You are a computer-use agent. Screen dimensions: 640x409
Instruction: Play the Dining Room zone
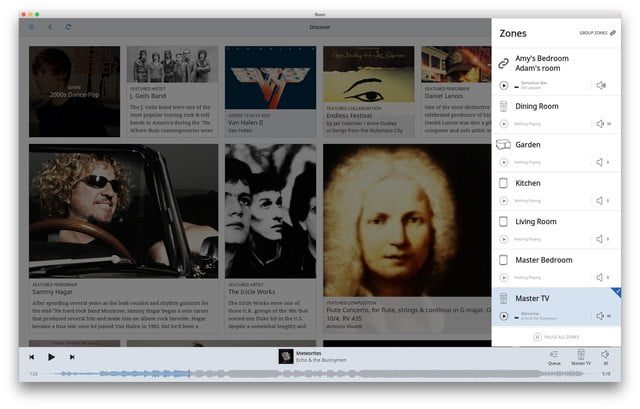(x=504, y=124)
